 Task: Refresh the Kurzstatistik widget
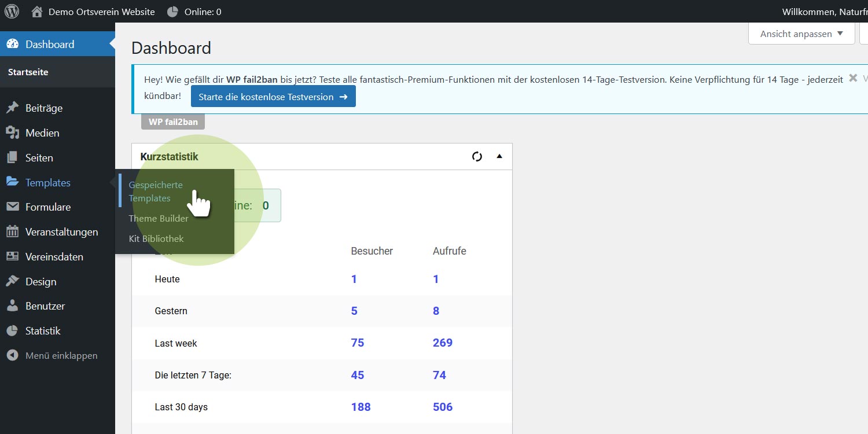coord(477,156)
